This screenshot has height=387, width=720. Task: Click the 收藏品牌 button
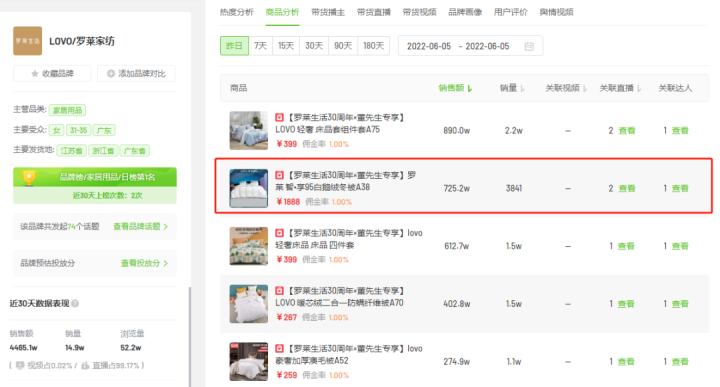(52, 73)
